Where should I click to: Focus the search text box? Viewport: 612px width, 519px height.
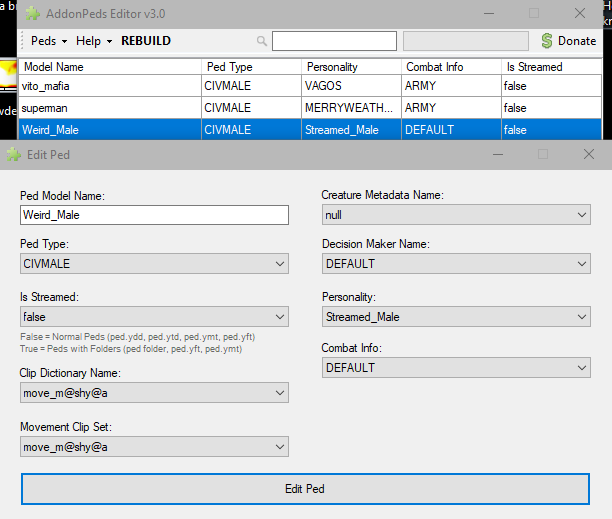[334, 41]
